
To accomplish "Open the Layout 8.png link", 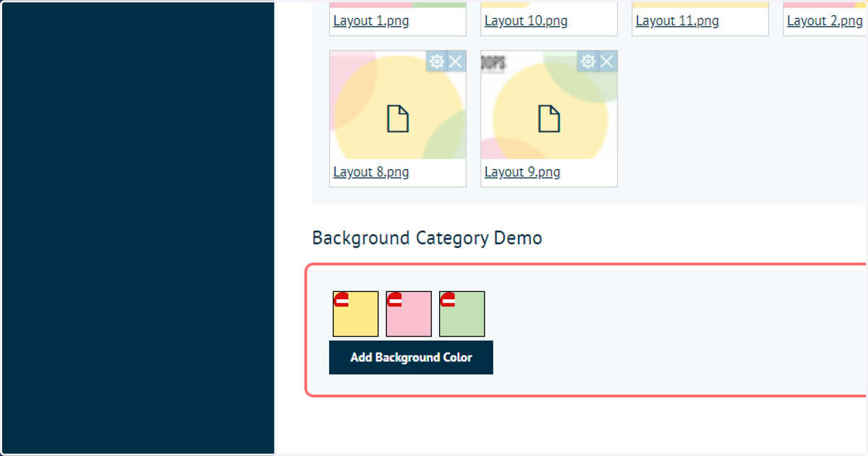I will [371, 172].
